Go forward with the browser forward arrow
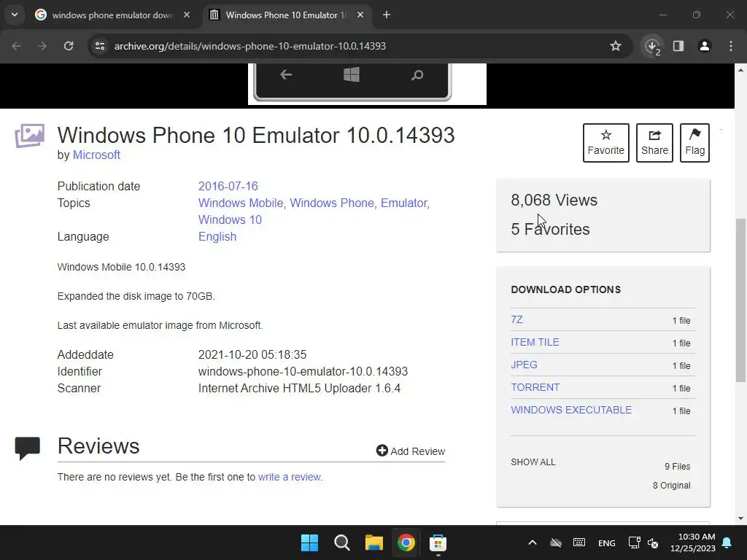Screen dimensions: 747x560 point(42,46)
